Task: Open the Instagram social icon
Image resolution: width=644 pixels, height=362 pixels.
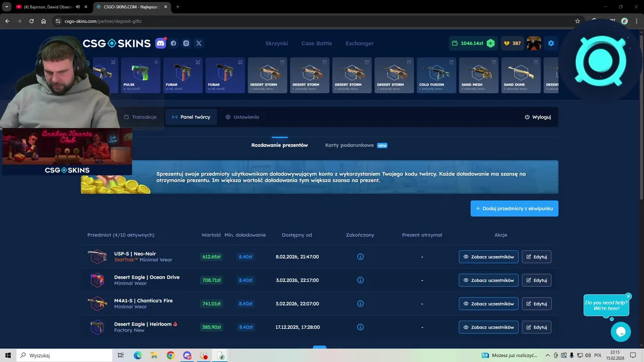Action: [x=186, y=43]
